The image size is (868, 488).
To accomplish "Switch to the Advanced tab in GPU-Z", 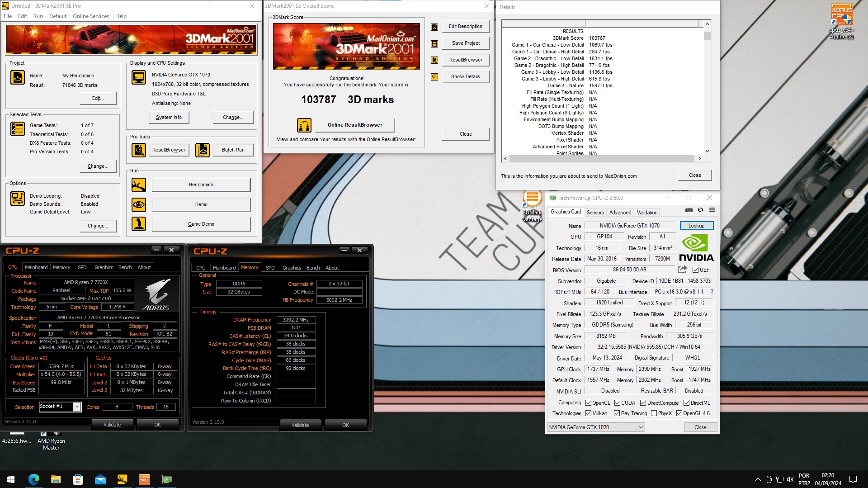I will 620,213.
